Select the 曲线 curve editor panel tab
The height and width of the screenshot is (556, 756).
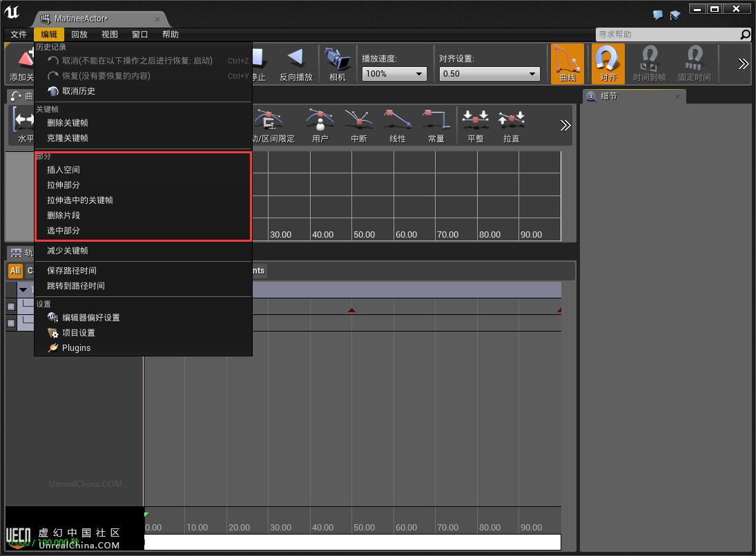click(21, 96)
